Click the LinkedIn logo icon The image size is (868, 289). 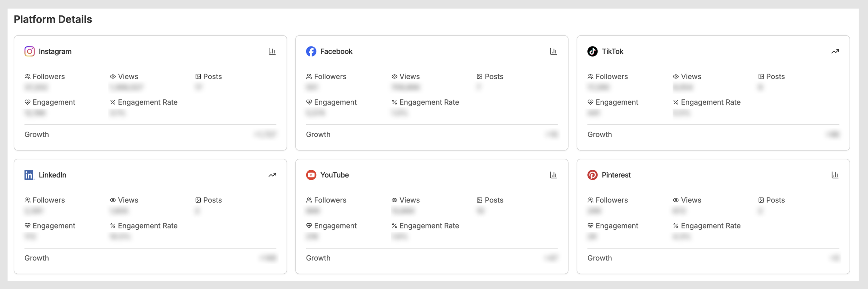(29, 175)
